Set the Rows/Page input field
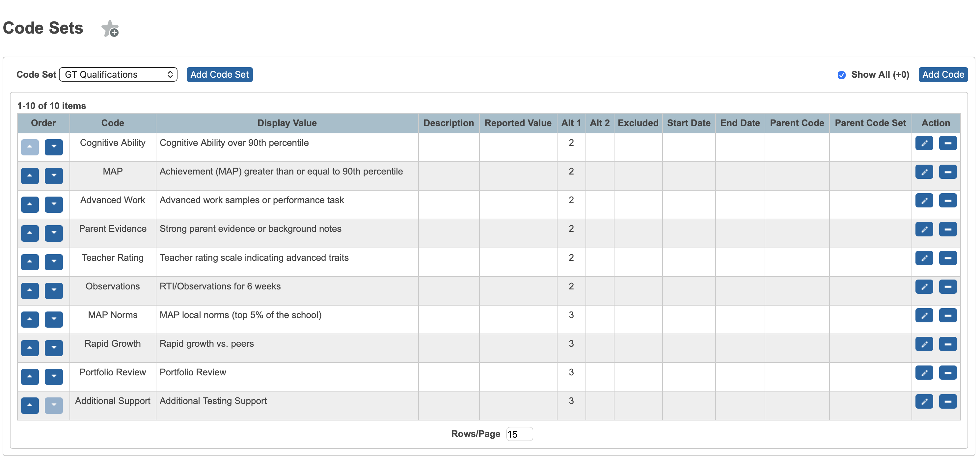Viewport: 980px width, 459px height. [x=519, y=434]
